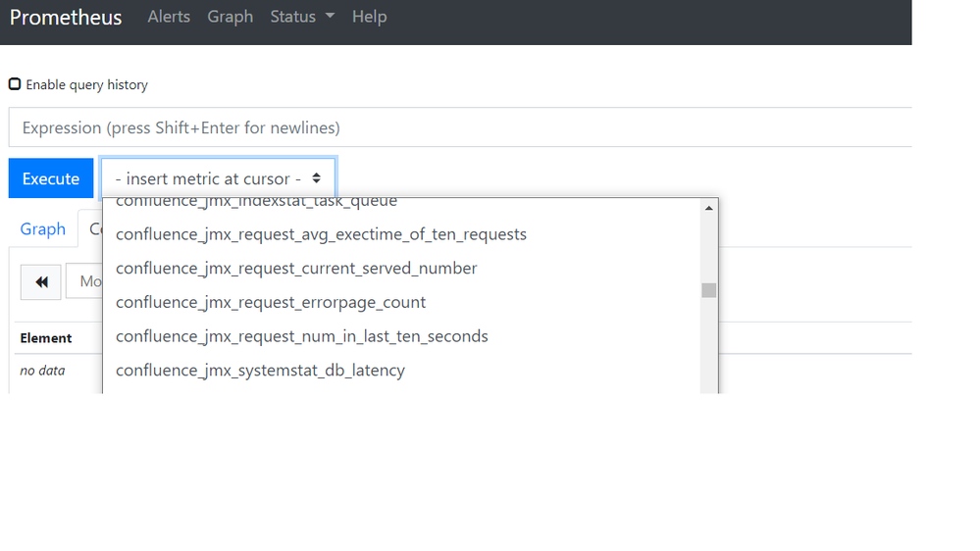
Task: Switch to the Graph tab
Action: point(42,228)
